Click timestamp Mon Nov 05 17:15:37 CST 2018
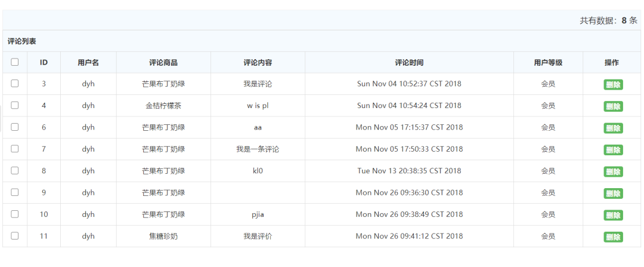The width and height of the screenshot is (644, 267). (409, 127)
